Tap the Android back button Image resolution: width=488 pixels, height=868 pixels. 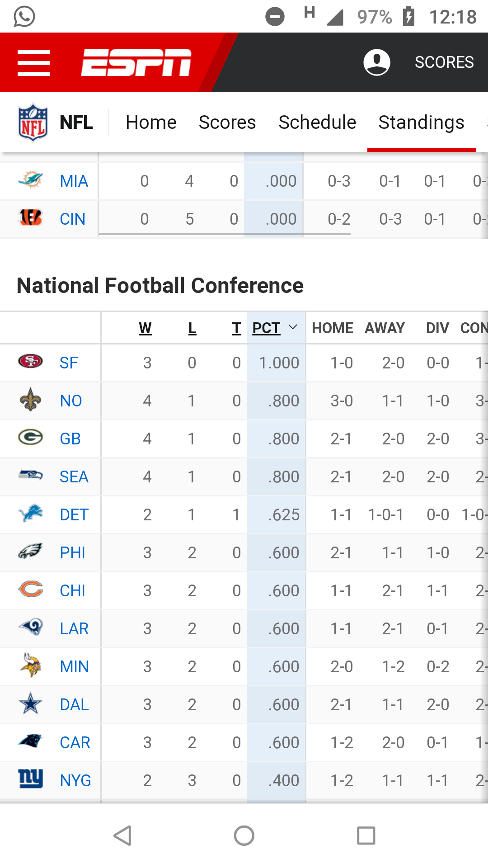click(x=122, y=835)
